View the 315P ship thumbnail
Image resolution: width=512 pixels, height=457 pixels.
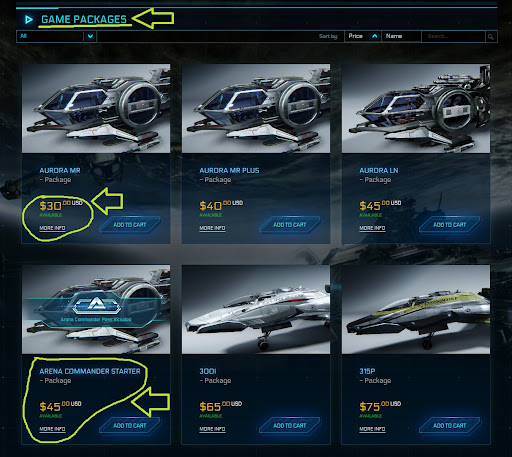(416, 310)
